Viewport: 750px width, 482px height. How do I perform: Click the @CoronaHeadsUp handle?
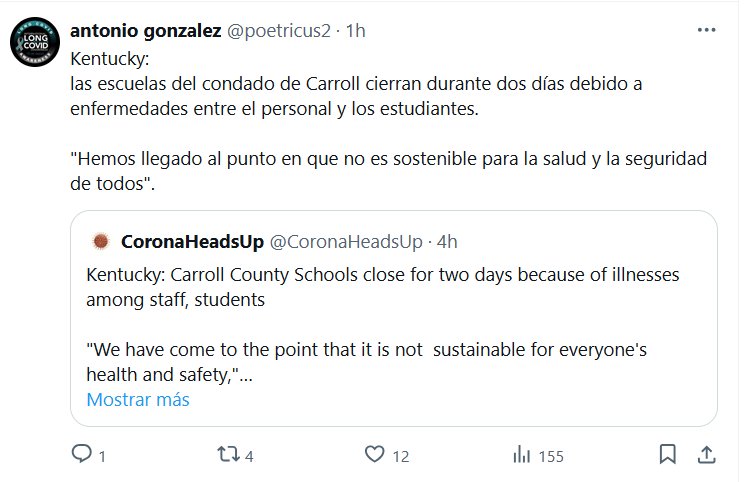point(349,241)
